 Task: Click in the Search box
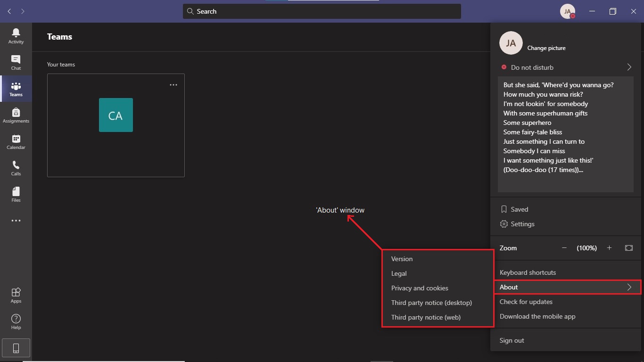pos(322,11)
